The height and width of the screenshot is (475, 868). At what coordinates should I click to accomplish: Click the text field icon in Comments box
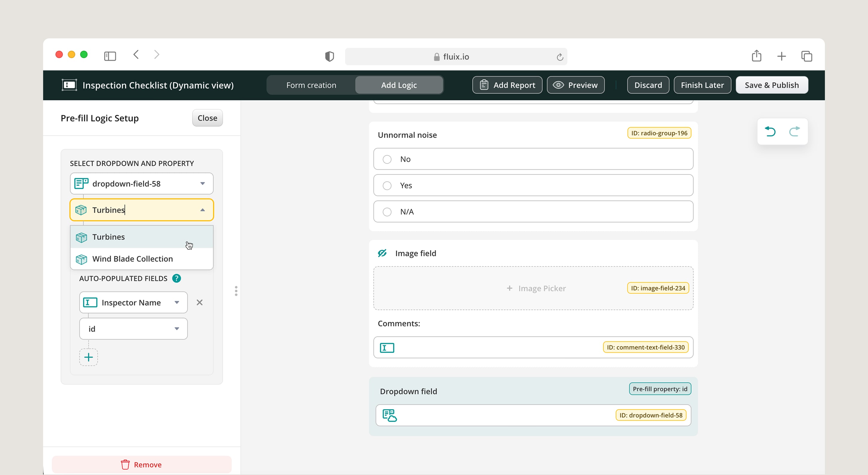[x=387, y=348]
